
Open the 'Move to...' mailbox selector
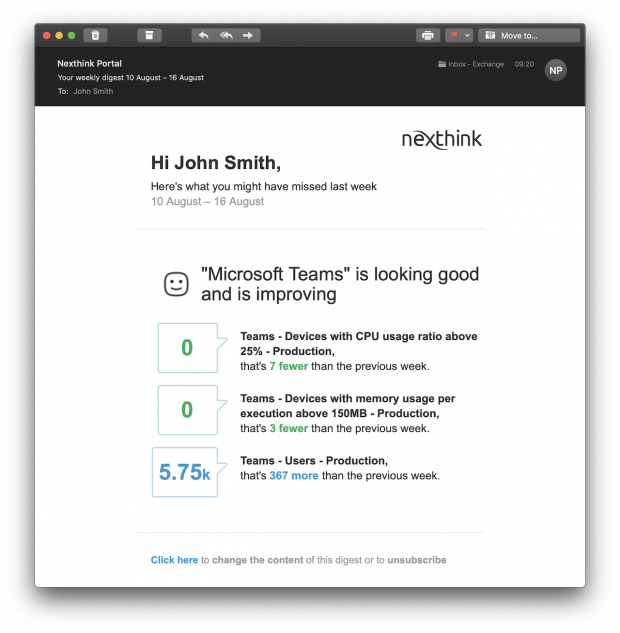click(529, 35)
